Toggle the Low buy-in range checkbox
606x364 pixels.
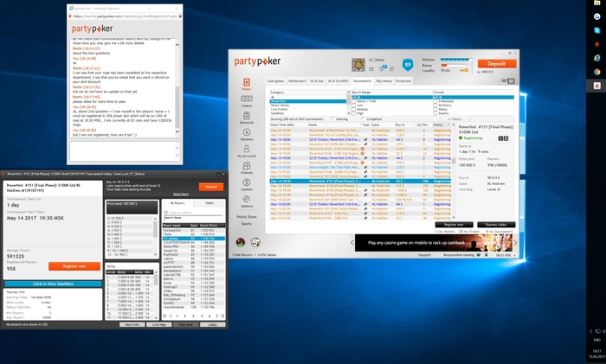pos(353,105)
